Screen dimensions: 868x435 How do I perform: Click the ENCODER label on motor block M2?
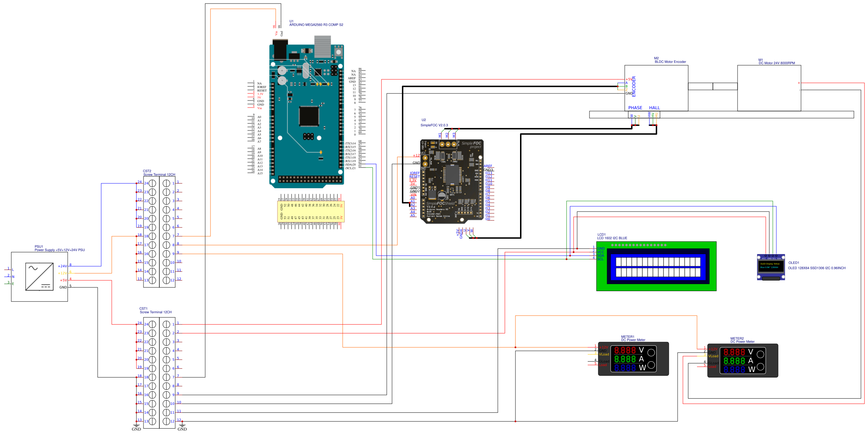point(635,86)
